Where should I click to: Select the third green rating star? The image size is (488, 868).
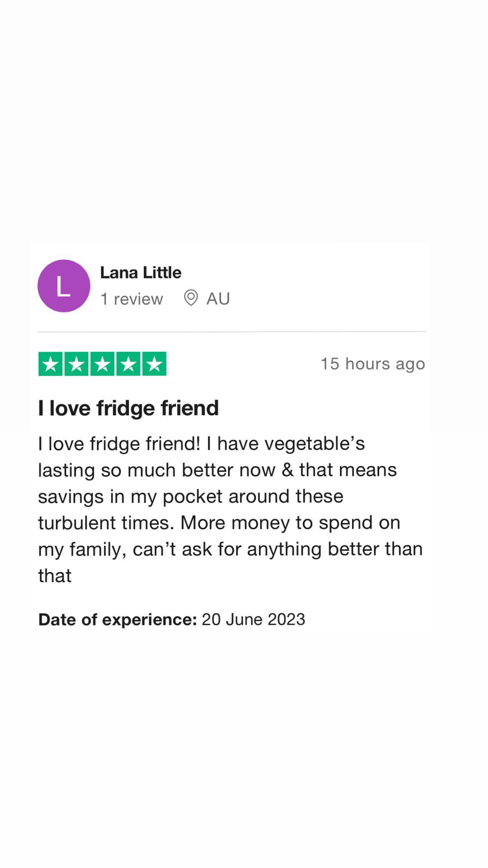click(102, 364)
